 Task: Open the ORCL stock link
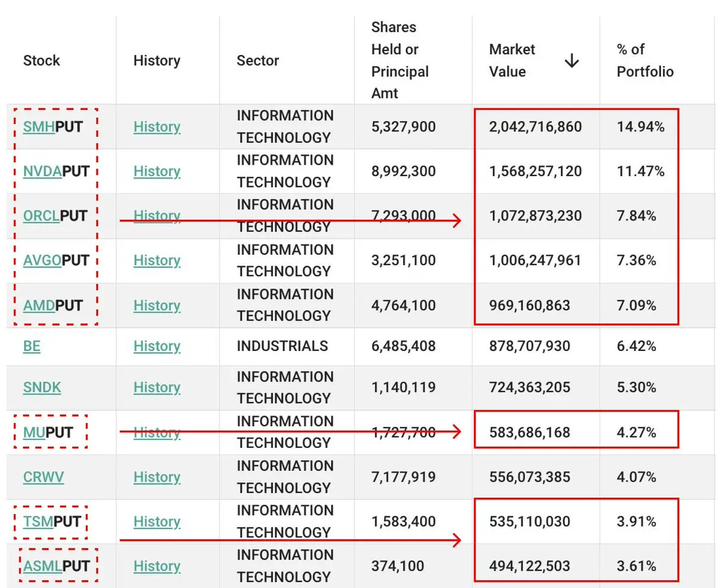click(42, 216)
